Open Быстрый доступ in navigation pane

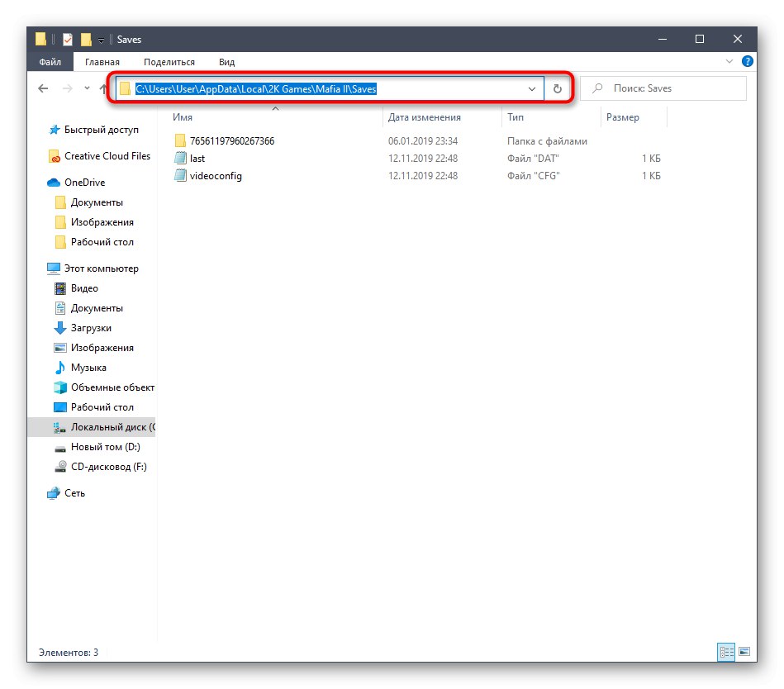tap(102, 130)
